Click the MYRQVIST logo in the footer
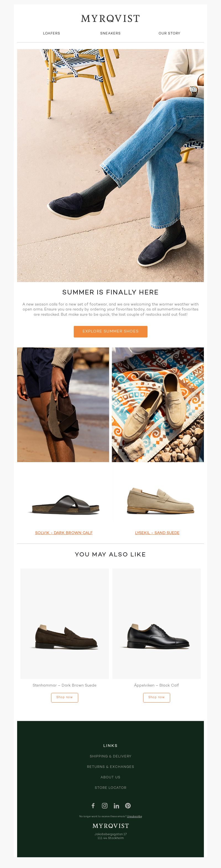The width and height of the screenshot is (221, 868). tap(111, 826)
